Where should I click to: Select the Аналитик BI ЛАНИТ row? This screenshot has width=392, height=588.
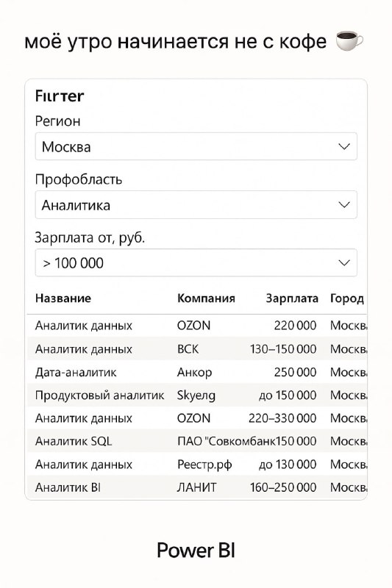[x=197, y=487]
